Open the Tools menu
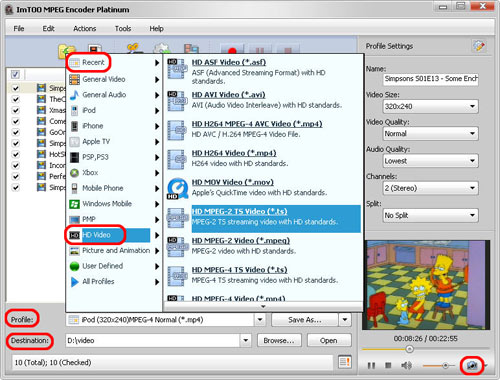 123,29
